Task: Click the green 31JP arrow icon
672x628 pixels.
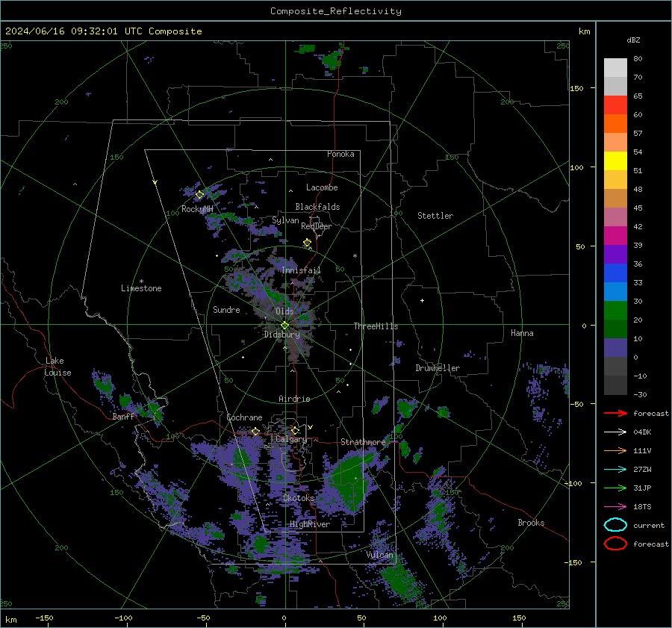Action: [615, 488]
